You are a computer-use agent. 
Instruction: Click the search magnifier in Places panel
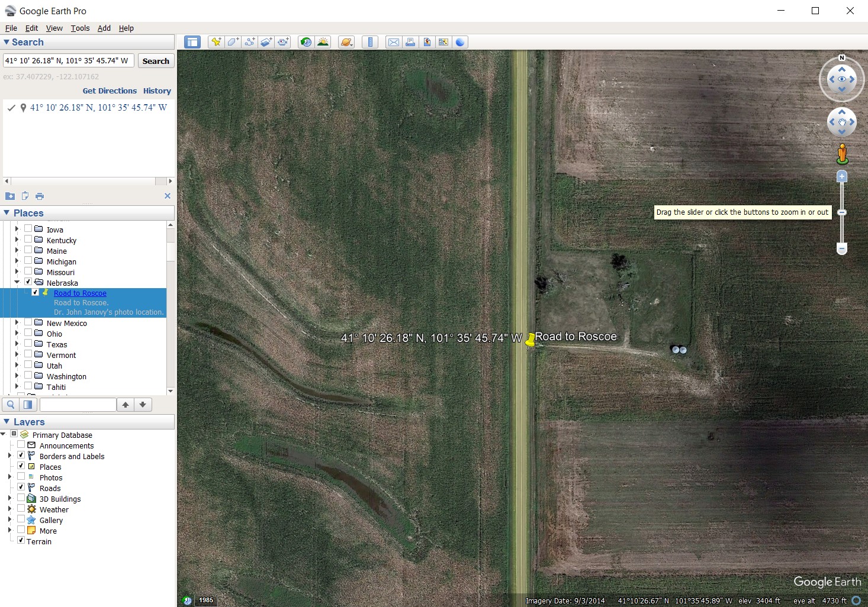pyautogui.click(x=11, y=405)
